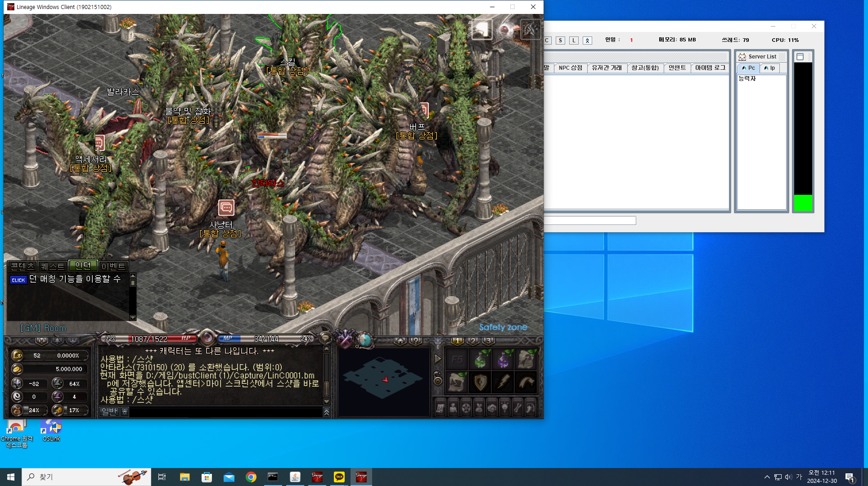Toggle the Korean IME indicator in tray
868x486 pixels.
pyautogui.click(x=799, y=477)
